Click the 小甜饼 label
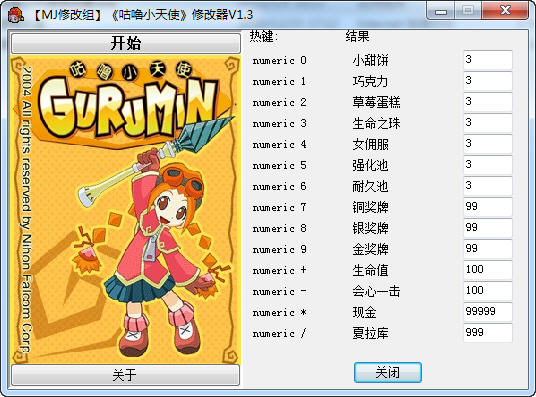 pyautogui.click(x=371, y=61)
